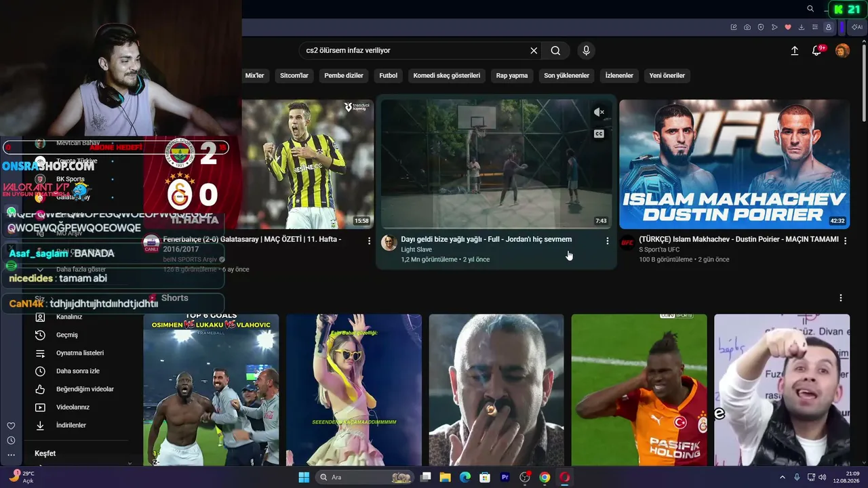Open the YouTube account avatar menu

pos(842,51)
